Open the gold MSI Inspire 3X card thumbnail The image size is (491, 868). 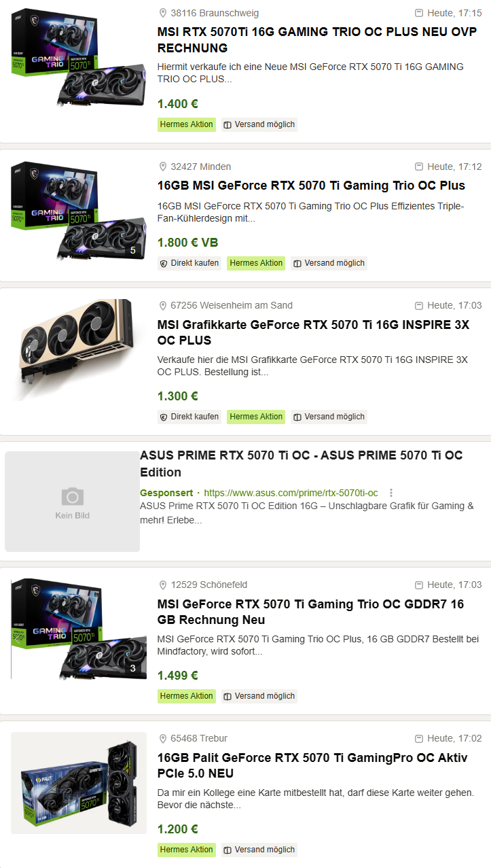[79, 350]
